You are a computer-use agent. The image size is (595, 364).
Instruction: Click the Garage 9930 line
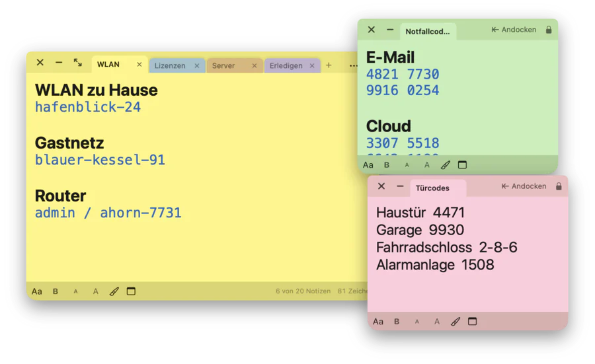click(420, 230)
